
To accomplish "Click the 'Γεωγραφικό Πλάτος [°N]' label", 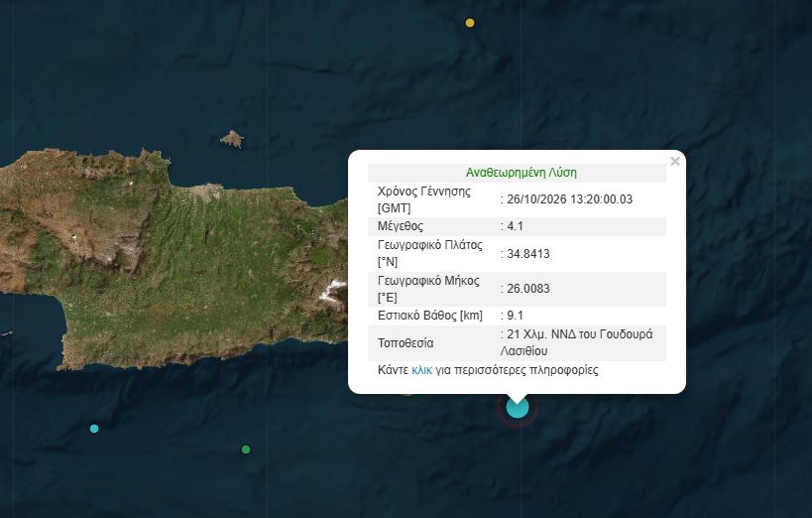I will pyautogui.click(x=430, y=254).
